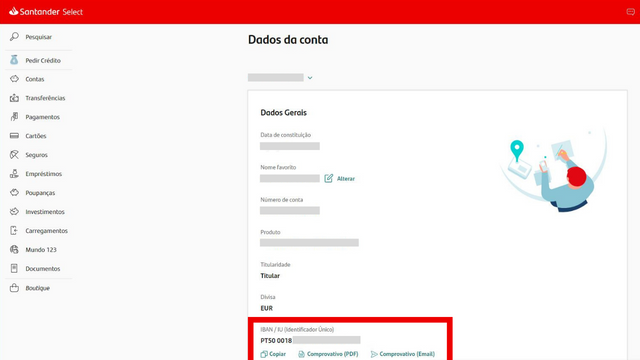640x360 pixels.
Task: Click the Santander Select wordmark
Action: [51, 12]
